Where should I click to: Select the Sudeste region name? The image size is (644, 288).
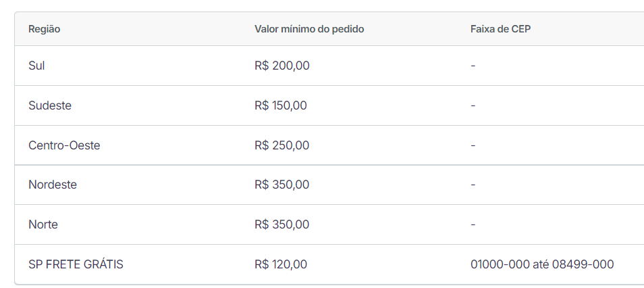pyautogui.click(x=50, y=105)
